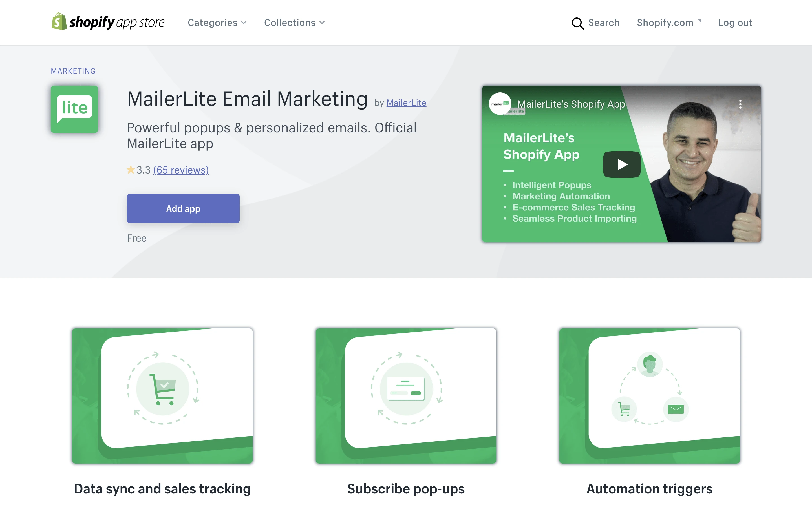Click the yellow rating star icon
The height and width of the screenshot is (507, 812).
131,170
